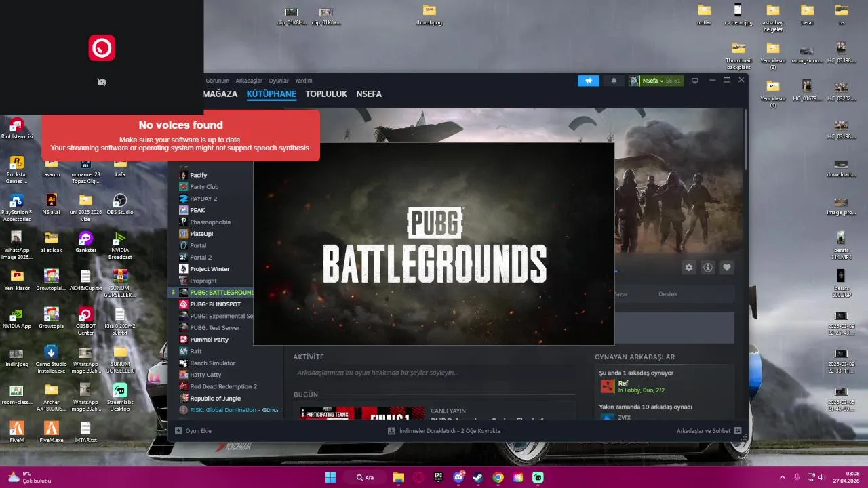Select Rockstar Games desktop shortcut

[x=16, y=170]
